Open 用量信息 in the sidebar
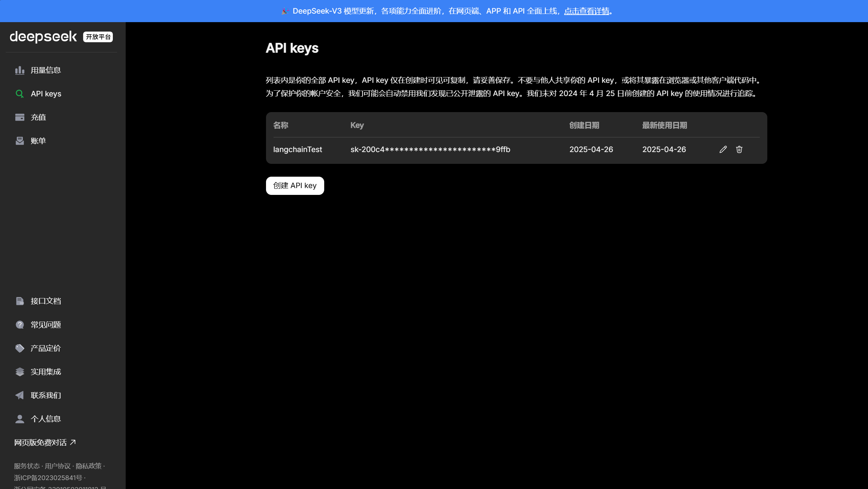This screenshot has height=489, width=868. (46, 70)
